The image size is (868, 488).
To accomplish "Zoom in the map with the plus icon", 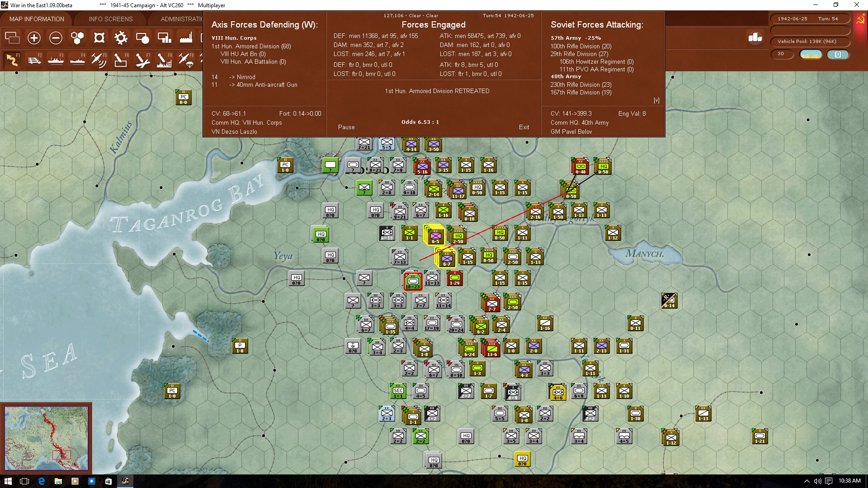I will click(34, 38).
